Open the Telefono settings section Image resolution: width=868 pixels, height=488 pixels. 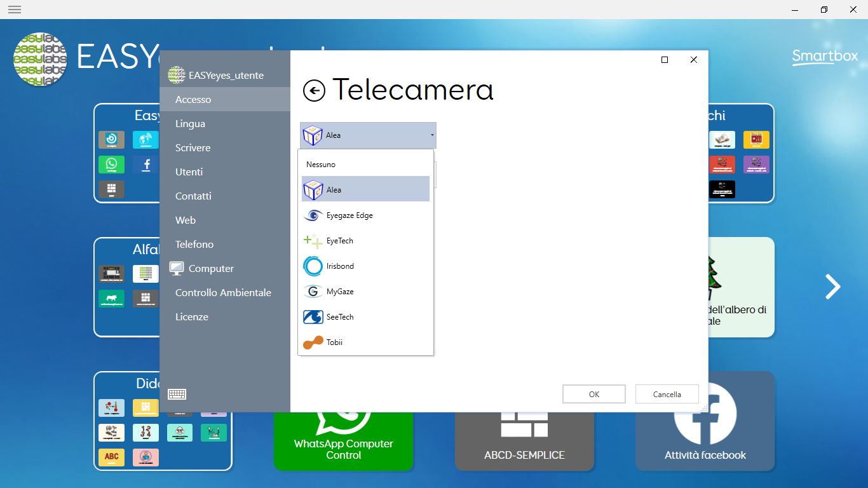[x=225, y=245]
